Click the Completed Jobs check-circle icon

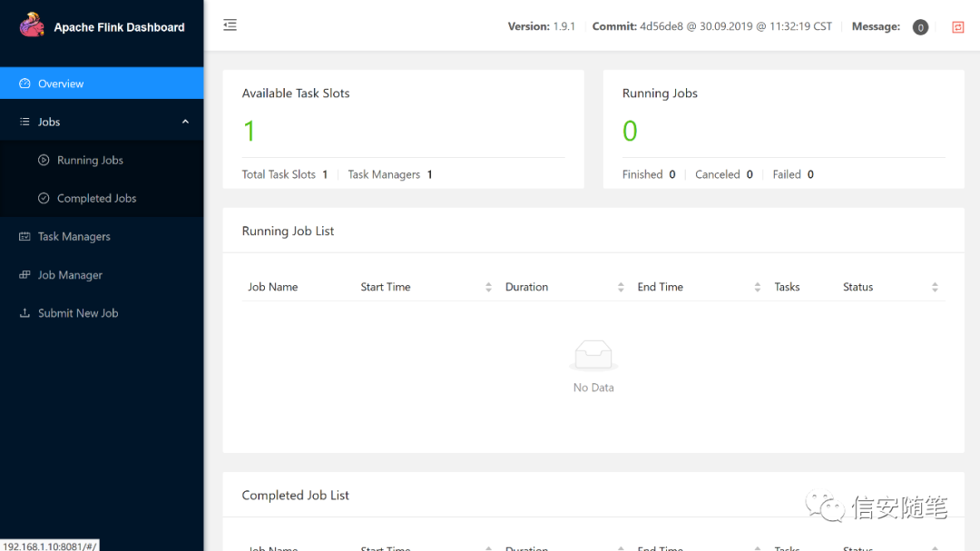click(x=44, y=198)
